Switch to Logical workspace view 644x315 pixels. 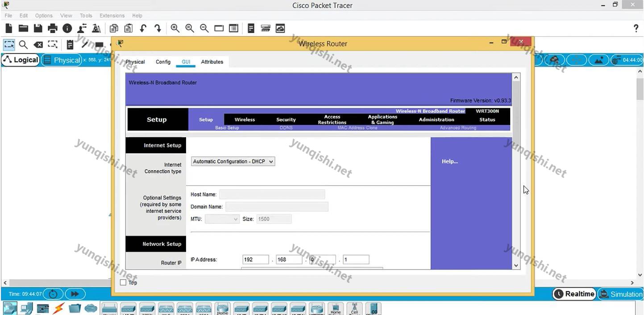21,60
